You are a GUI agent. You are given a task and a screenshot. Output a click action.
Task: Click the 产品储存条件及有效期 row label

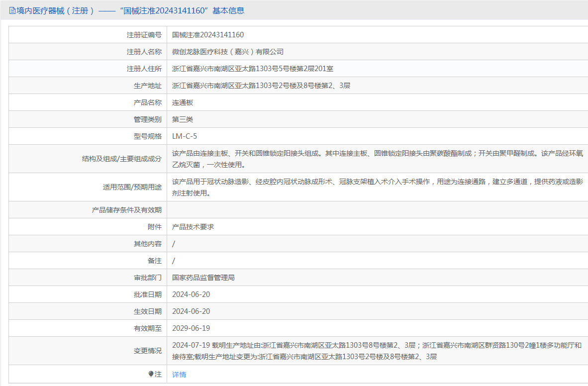[x=126, y=210]
